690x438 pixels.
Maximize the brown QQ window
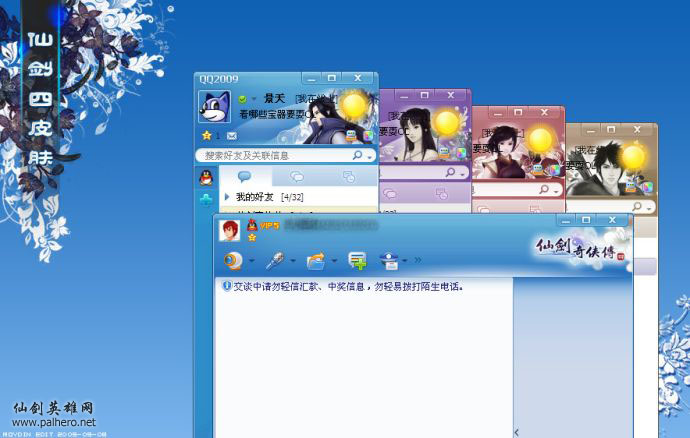pos(611,129)
